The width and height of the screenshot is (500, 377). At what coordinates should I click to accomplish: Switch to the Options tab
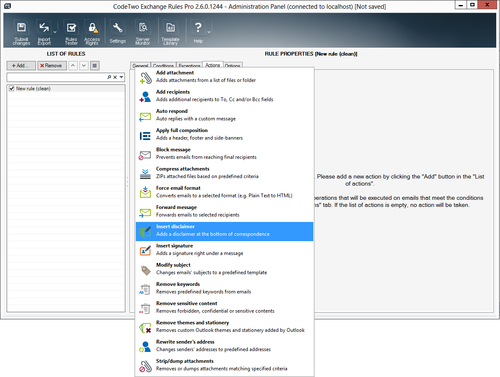(x=232, y=66)
